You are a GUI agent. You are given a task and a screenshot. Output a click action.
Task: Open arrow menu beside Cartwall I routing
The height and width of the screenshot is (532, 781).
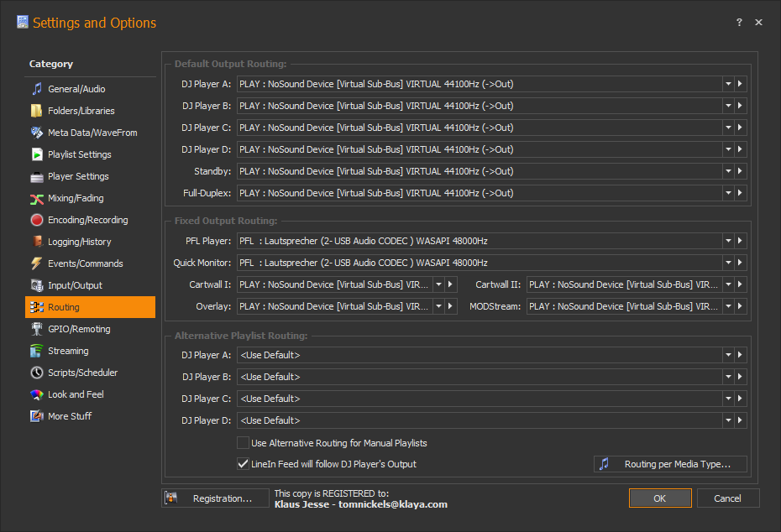click(x=451, y=284)
